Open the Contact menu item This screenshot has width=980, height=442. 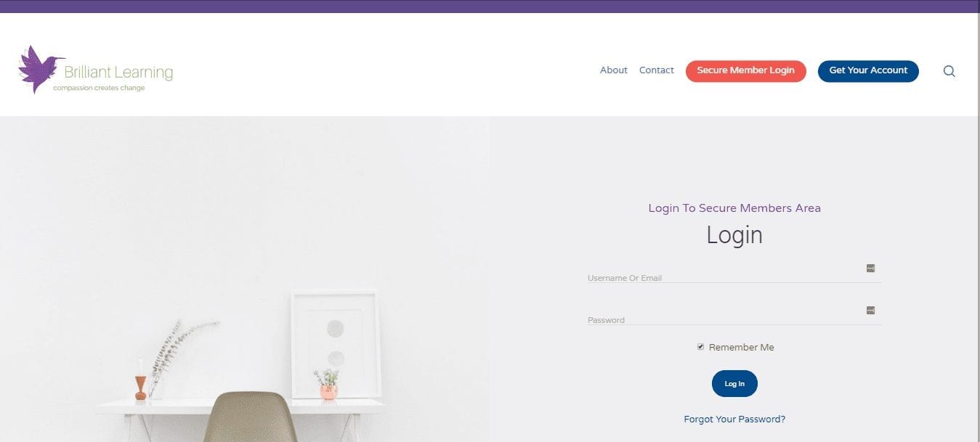pos(657,70)
